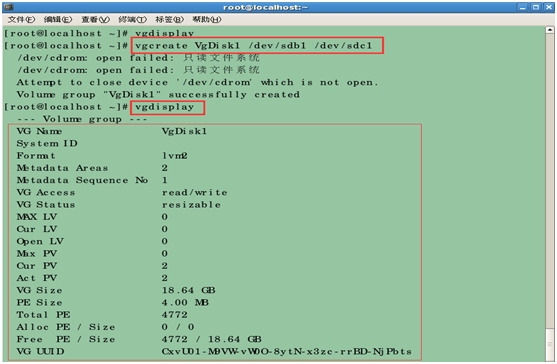Click the VG Size value 18.64 GB
Screen dimensions: 557x364
188,290
